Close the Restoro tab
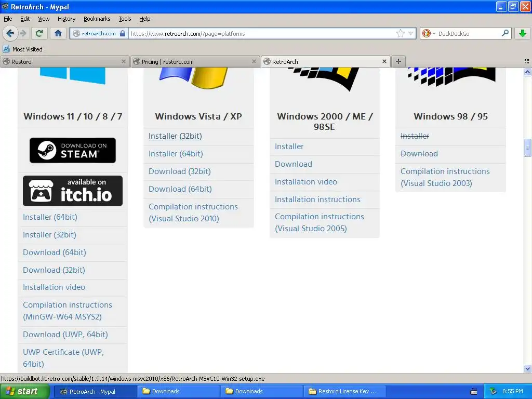Screen dimensions: 532x399 pos(124,61)
